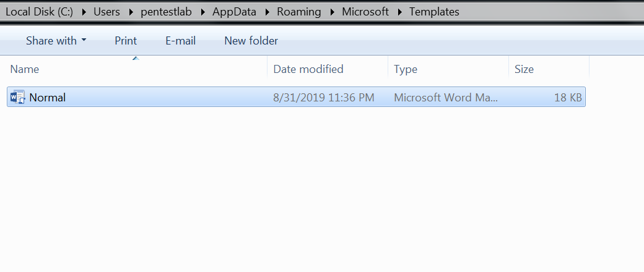
Task: Create a New folder from the toolbar
Action: tap(251, 41)
